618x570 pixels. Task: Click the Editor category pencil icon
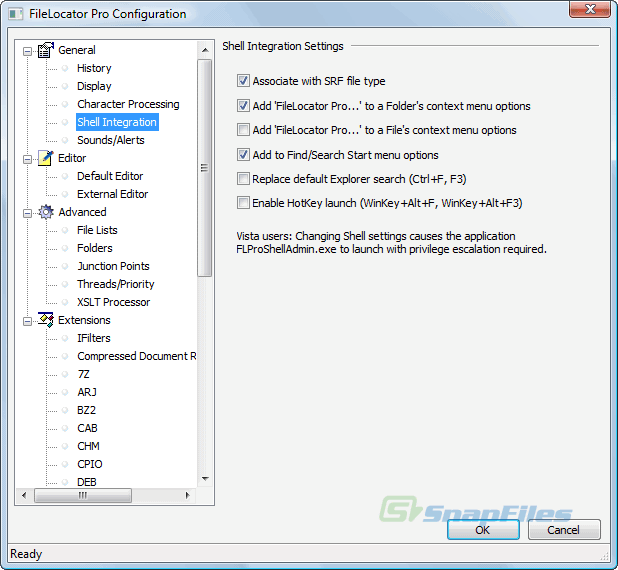pos(46,158)
